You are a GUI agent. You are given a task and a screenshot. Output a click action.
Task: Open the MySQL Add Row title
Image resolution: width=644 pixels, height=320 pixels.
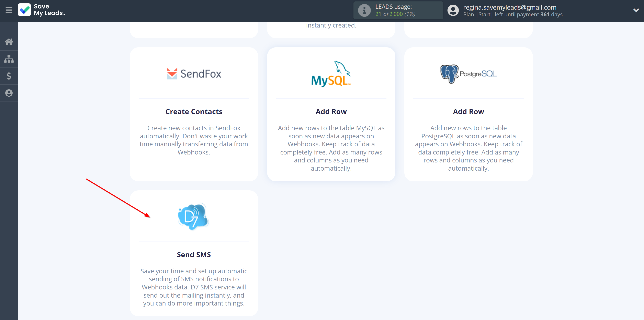pyautogui.click(x=331, y=111)
